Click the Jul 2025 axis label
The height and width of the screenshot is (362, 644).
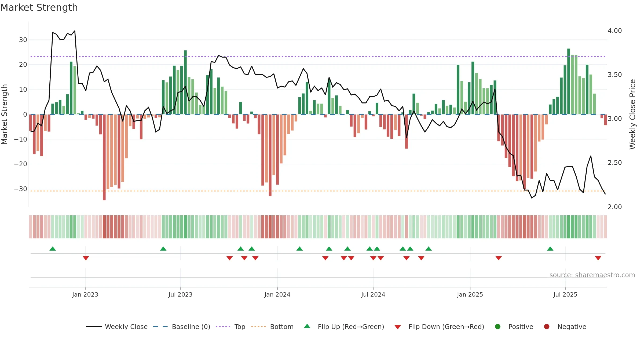(565, 294)
